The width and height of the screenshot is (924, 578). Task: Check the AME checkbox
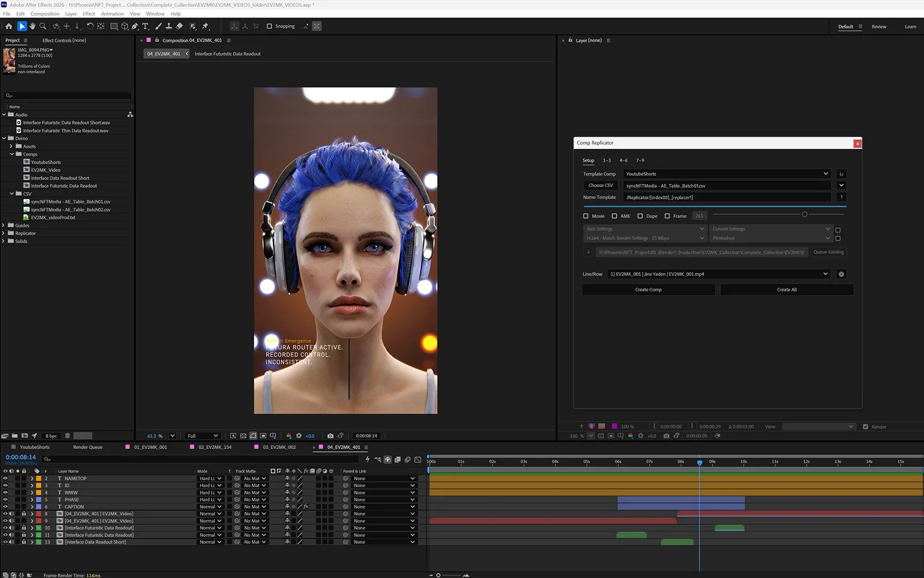[614, 216]
